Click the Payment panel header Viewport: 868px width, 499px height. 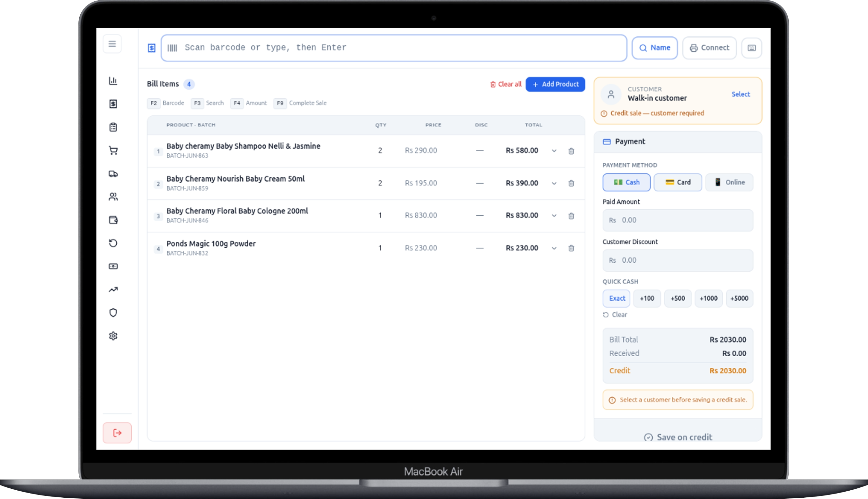coord(678,141)
